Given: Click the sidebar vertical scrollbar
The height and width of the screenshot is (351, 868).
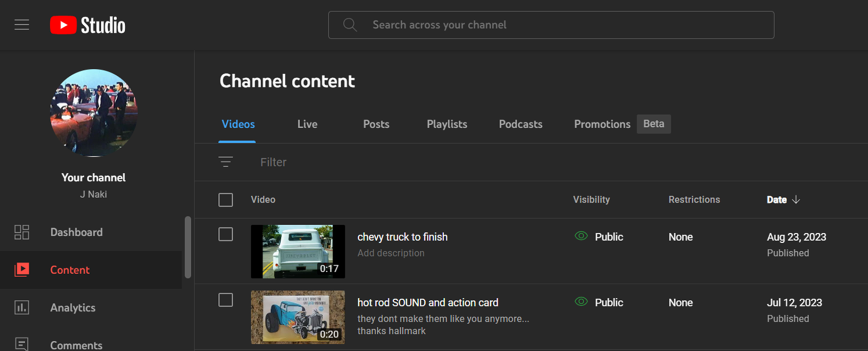Looking at the screenshot, I should (x=188, y=247).
